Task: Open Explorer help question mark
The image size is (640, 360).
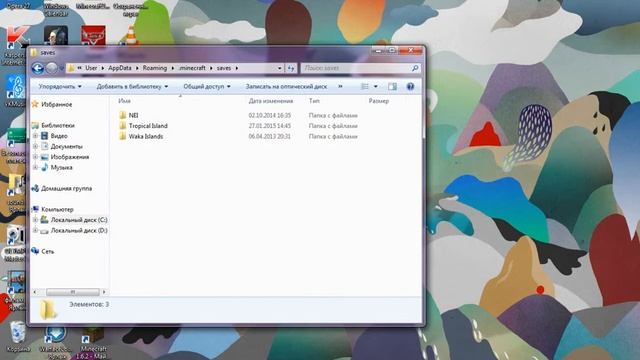Action: [x=410, y=87]
